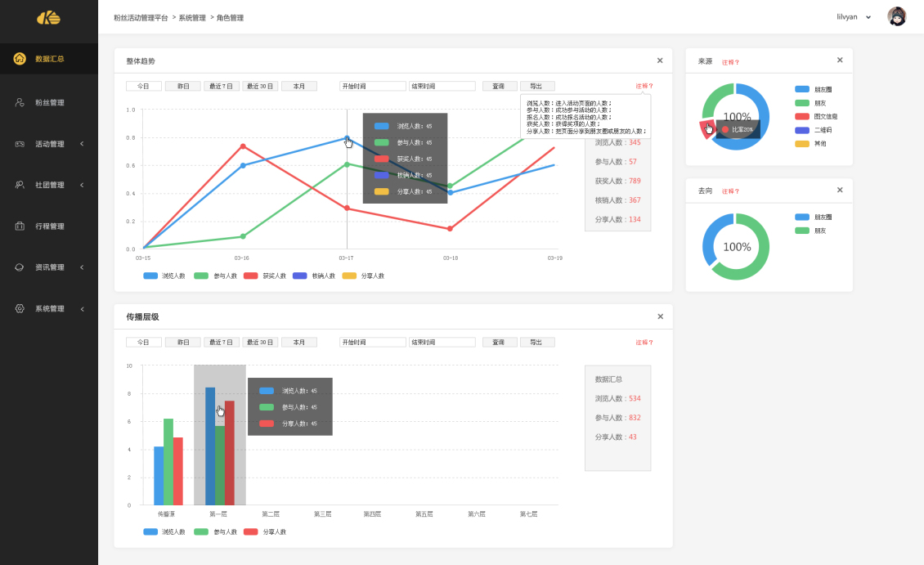This screenshot has height=565, width=924.
Task: Click 角色管理 in the breadcrumb
Action: 230,18
